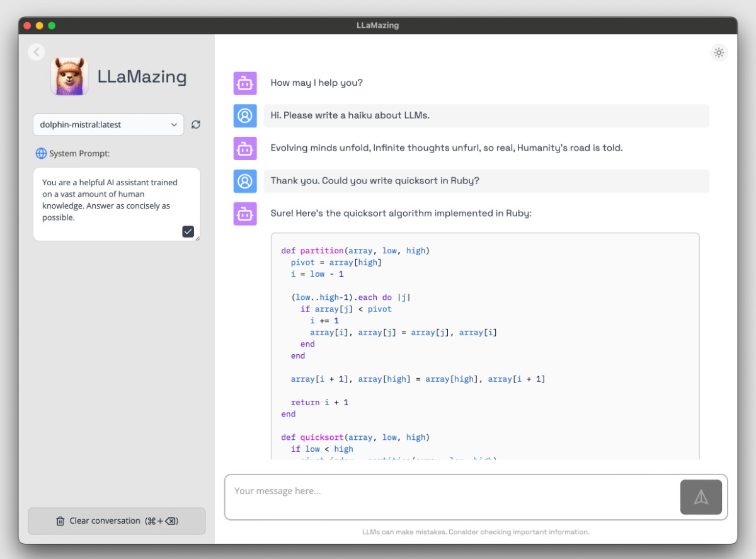Click the 'System Prompt:' label

click(79, 153)
